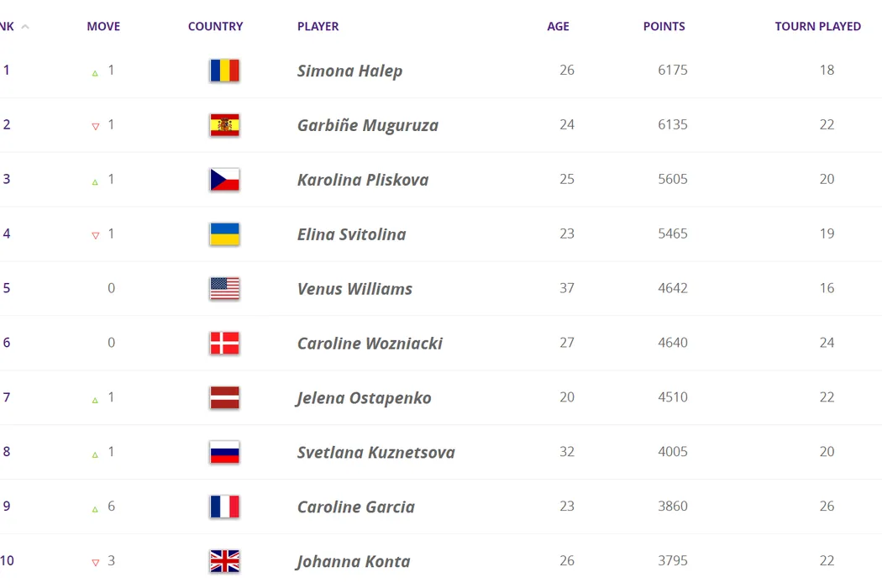
Task: Click the United Kingdom flag icon
Action: 224,561
